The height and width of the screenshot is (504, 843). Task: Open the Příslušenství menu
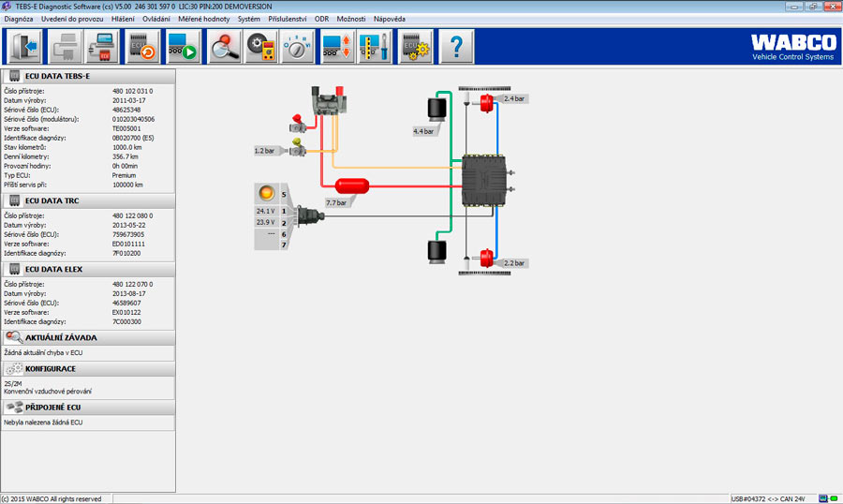coord(288,19)
